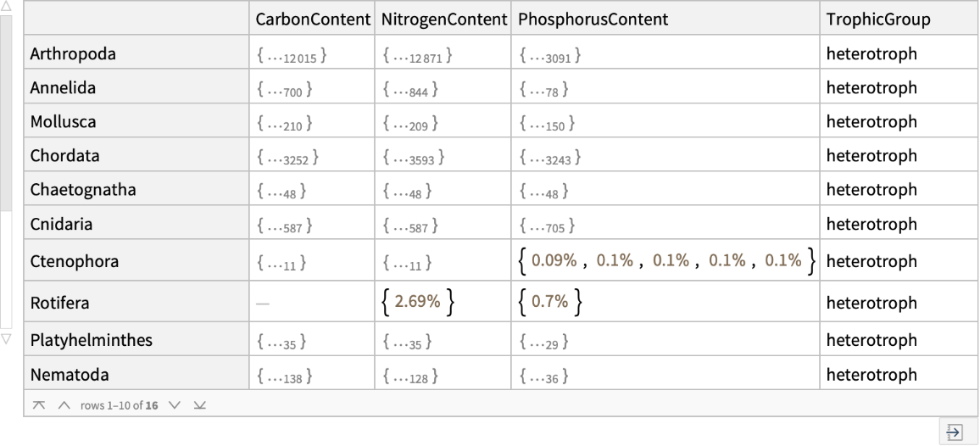Show next rows with the down chevron
The image size is (980, 446).
(x=173, y=404)
